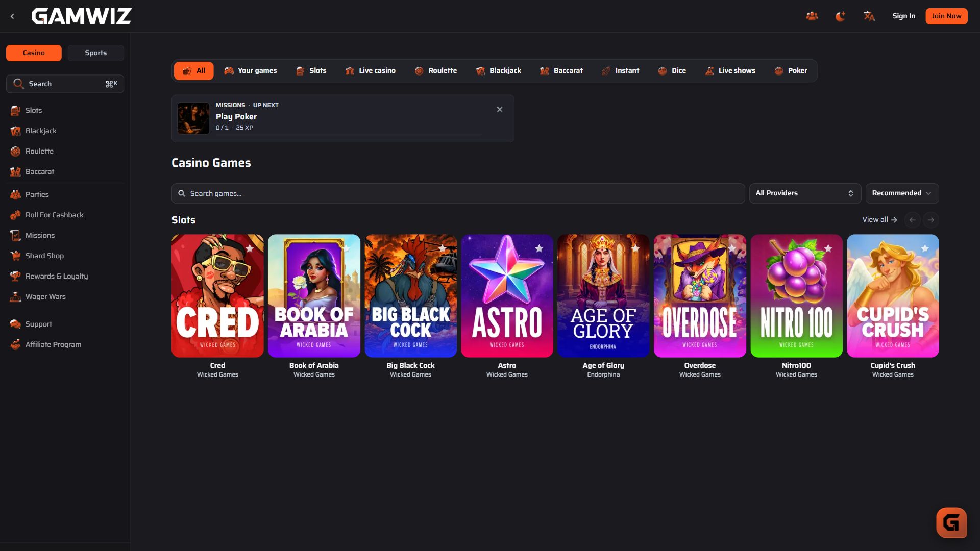980x551 pixels.
Task: Click the Blackjack icon in the sidebar
Action: [x=15, y=131]
